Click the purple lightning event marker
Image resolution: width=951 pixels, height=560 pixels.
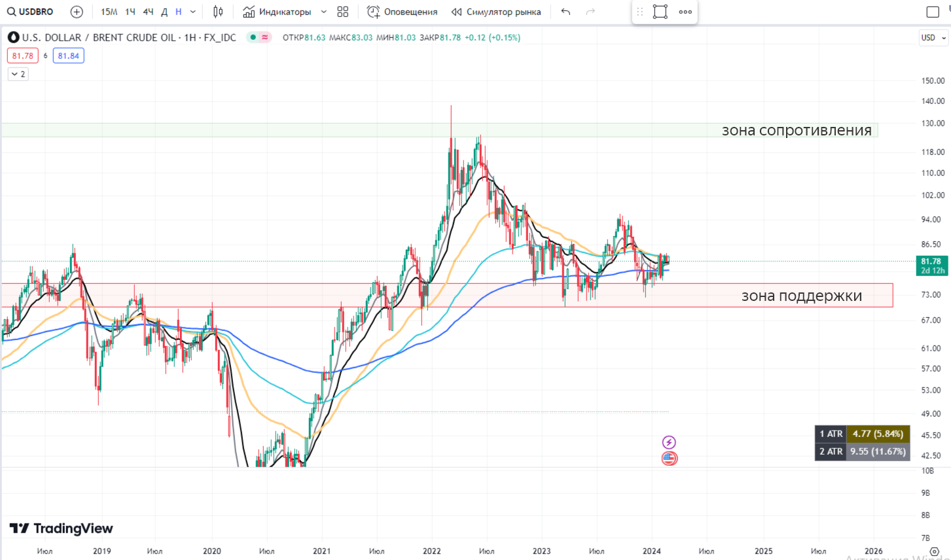point(669,442)
